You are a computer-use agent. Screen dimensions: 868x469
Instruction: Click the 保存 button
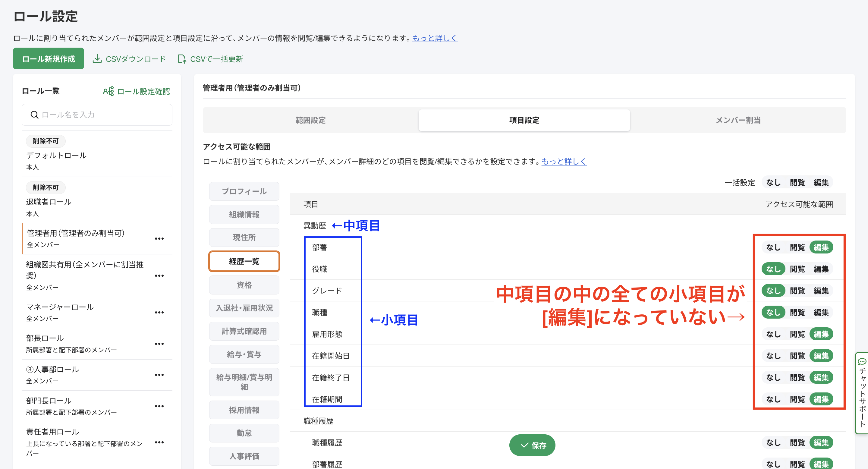click(532, 445)
